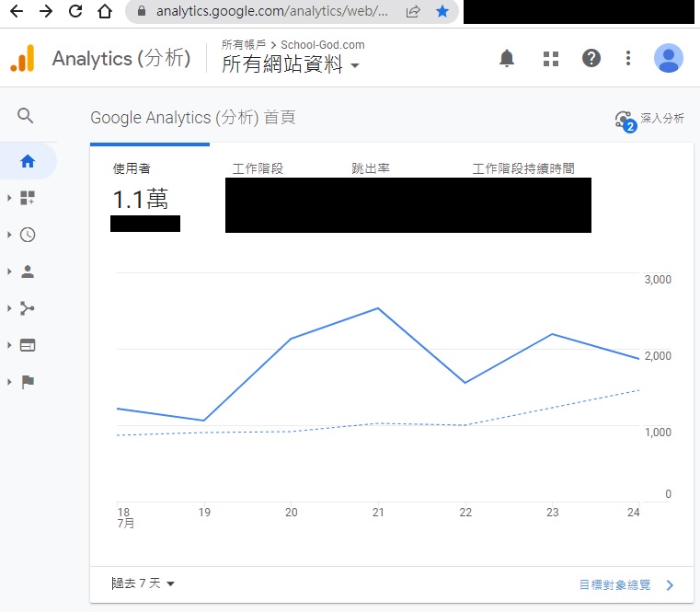700x612 pixels.
Task: Open the Realtime clock icon in sidebar
Action: pyautogui.click(x=28, y=235)
